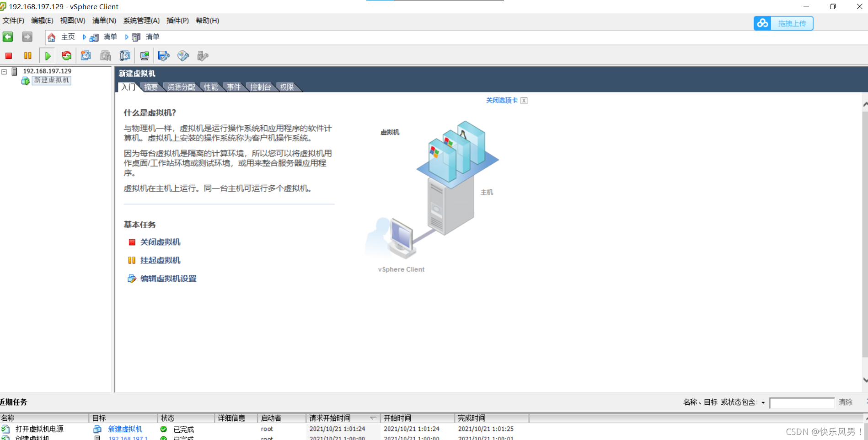Click the task icon for 打开虚拟机电源 row
The image size is (868, 440).
(x=5, y=429)
